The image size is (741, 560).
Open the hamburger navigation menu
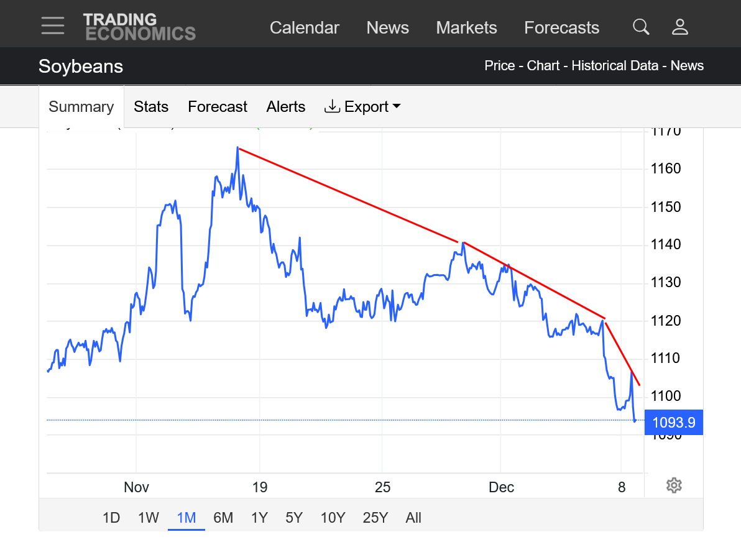pyautogui.click(x=53, y=25)
